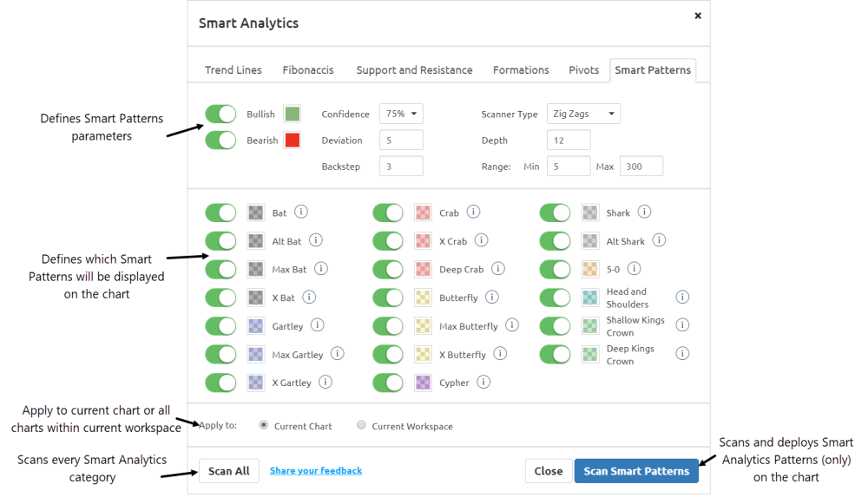The height and width of the screenshot is (504, 868).
Task: Open 5-0 pattern info icon
Action: click(634, 269)
